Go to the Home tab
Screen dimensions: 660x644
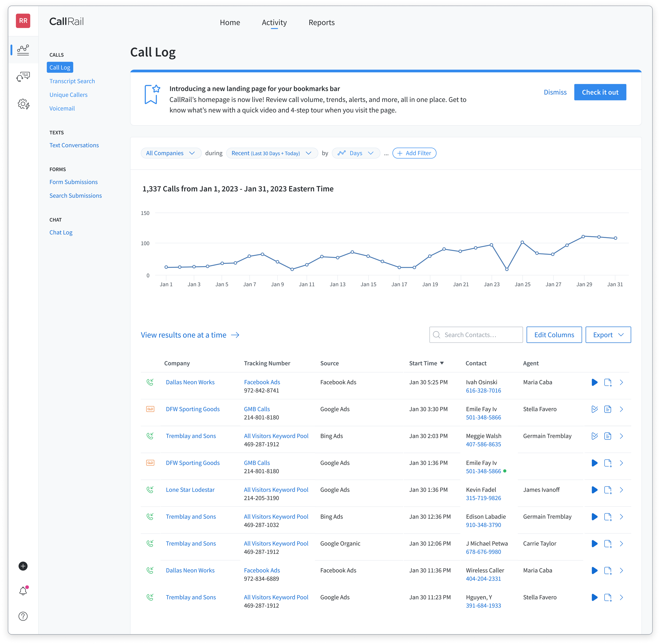pyautogui.click(x=230, y=23)
